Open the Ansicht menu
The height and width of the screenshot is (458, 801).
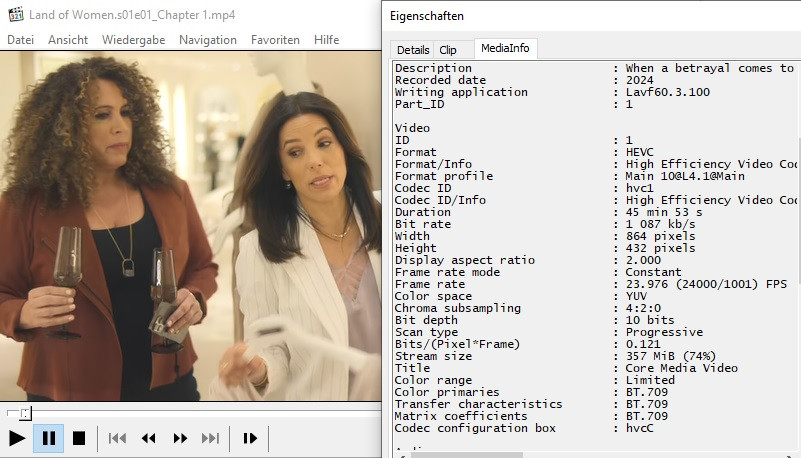pyautogui.click(x=68, y=40)
